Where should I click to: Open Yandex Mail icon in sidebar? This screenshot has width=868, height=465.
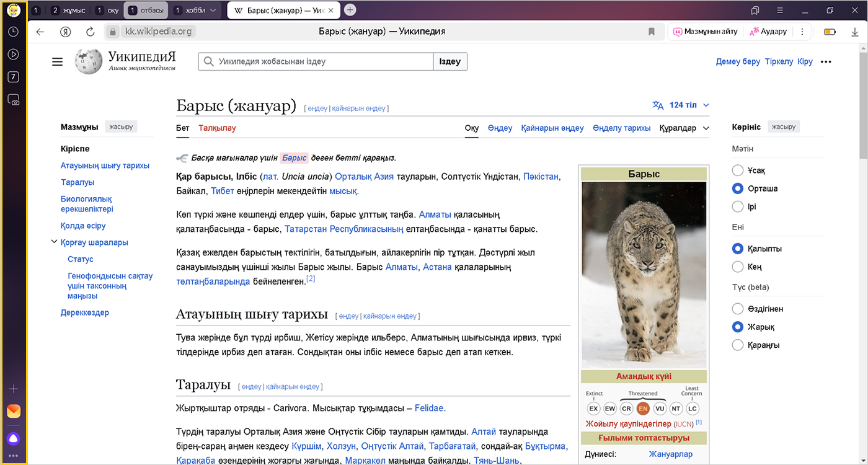pyautogui.click(x=13, y=411)
